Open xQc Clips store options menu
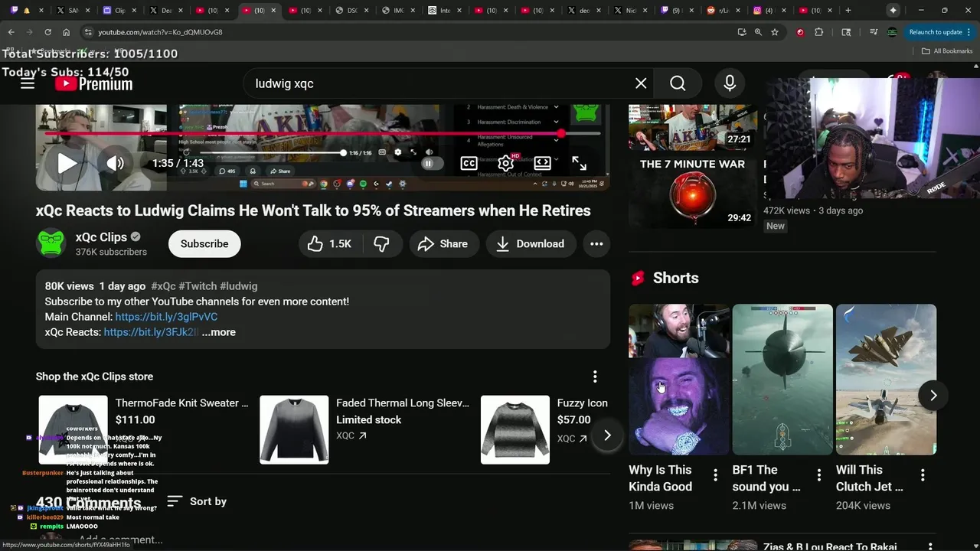Screen dimensions: 980x551 tap(595, 377)
